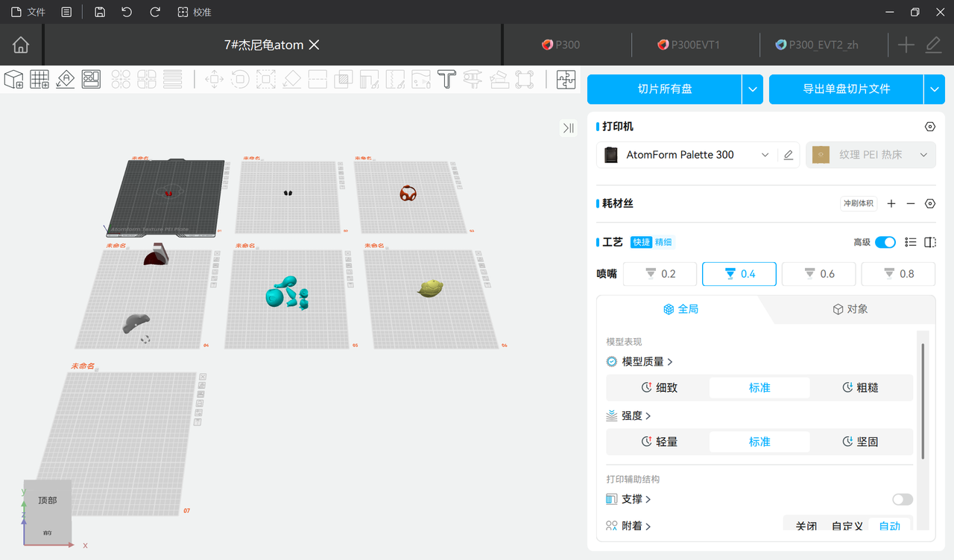Open the dropdown arrow next to 导出单盘切片文件
954x560 pixels.
tap(934, 89)
